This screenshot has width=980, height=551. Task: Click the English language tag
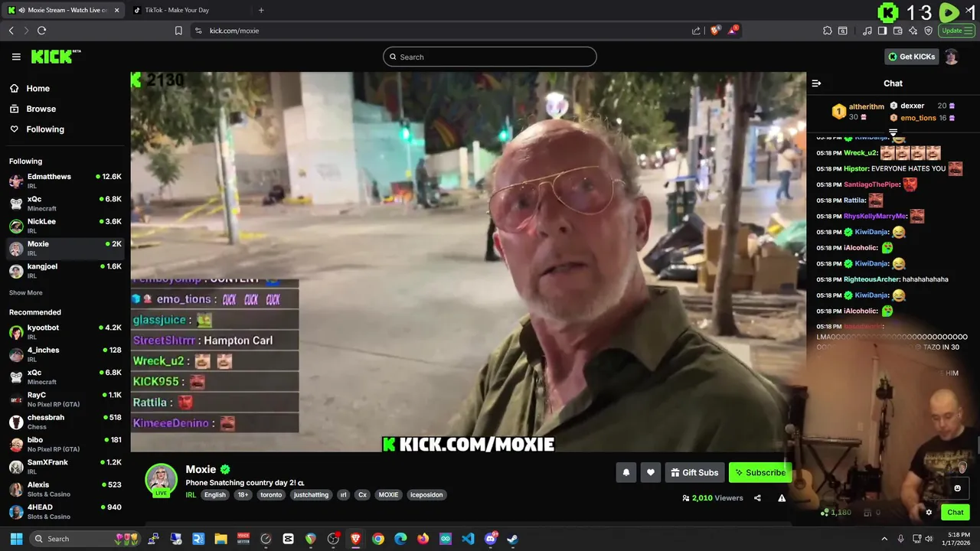(215, 495)
